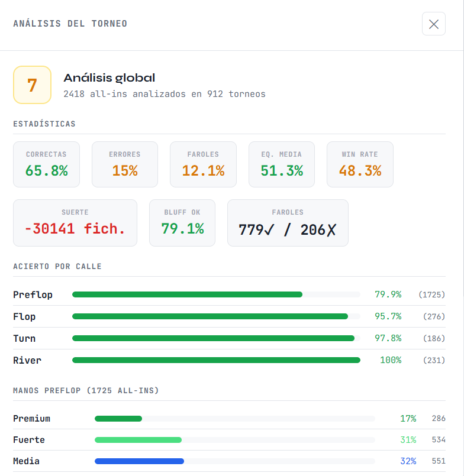Click the '31%' Fuerte percentage
Viewport: 464px width, 476px height.
point(408,440)
